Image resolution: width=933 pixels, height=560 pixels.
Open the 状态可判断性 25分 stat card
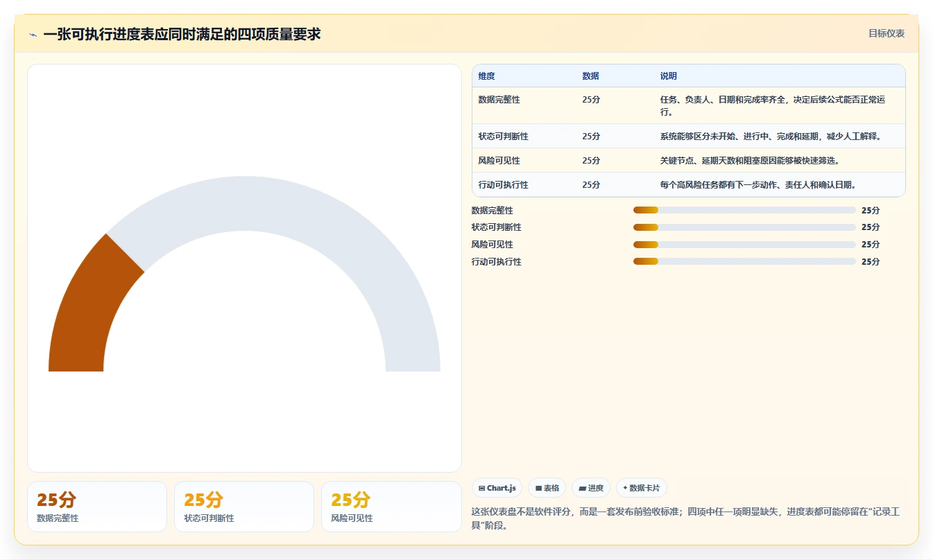point(244,507)
